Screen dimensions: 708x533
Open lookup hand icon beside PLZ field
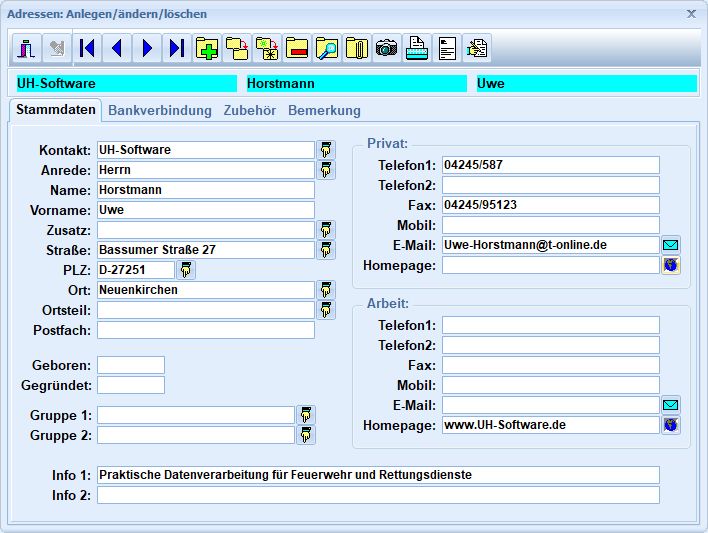coord(186,270)
